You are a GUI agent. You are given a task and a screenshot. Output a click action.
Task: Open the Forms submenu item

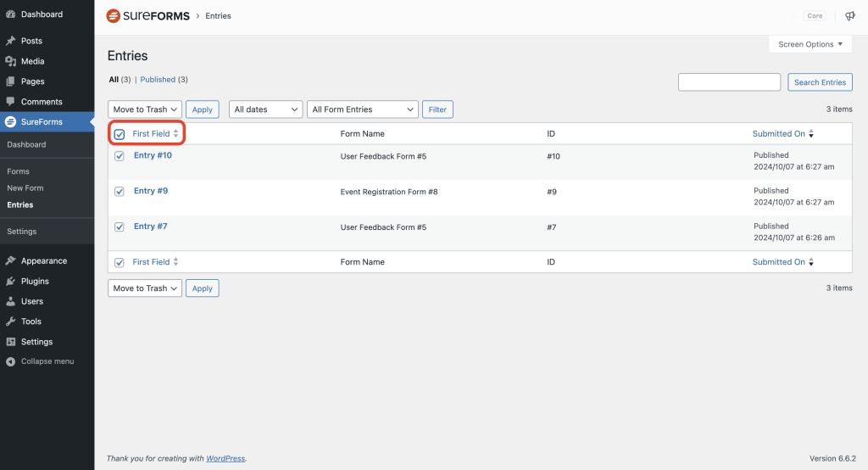click(x=19, y=171)
